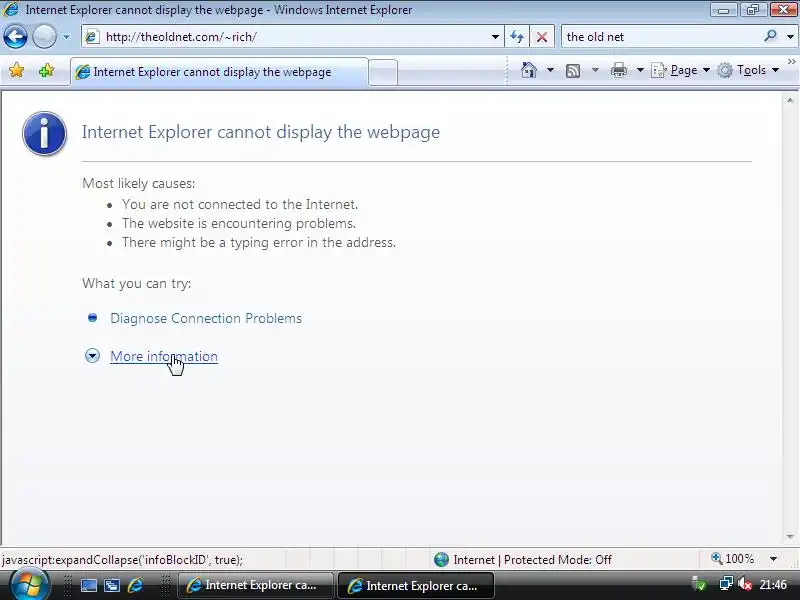800x600 pixels.
Task: Open the recent pages dropdown arrow
Action: click(x=66, y=37)
